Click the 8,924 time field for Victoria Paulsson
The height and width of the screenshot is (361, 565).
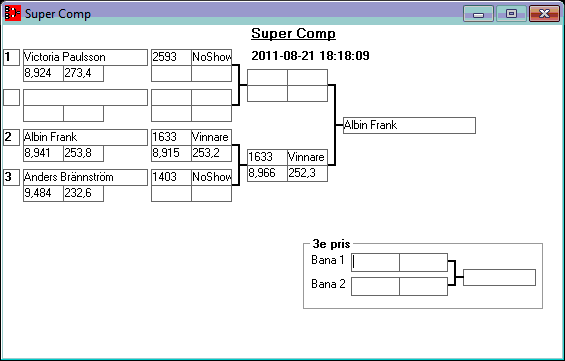click(x=43, y=73)
